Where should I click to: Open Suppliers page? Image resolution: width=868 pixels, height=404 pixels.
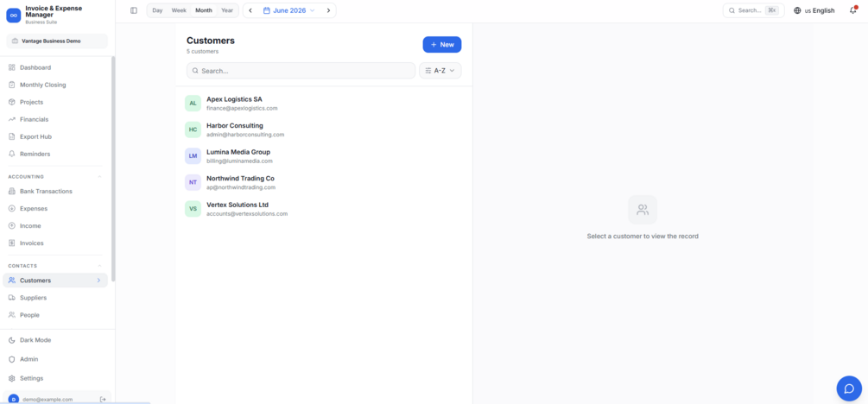55,298
